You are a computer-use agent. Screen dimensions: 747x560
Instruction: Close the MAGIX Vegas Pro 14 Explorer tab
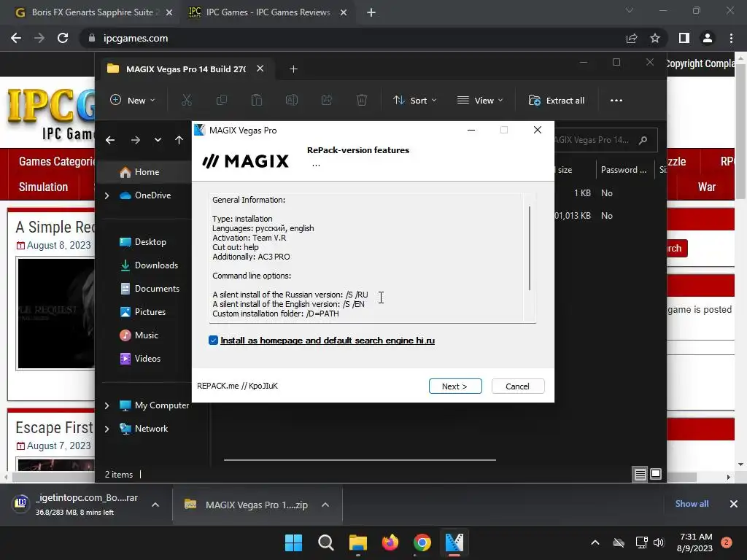point(260,69)
